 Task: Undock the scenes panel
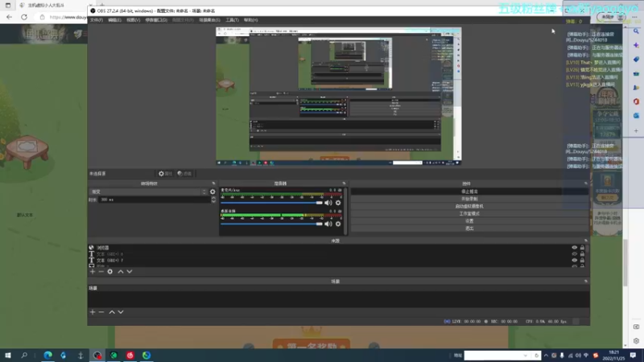(586, 281)
